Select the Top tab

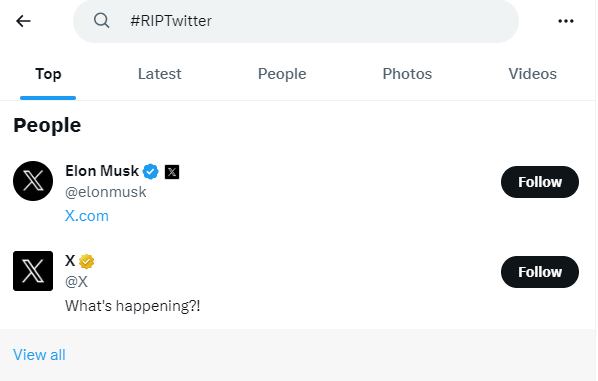pyautogui.click(x=48, y=74)
